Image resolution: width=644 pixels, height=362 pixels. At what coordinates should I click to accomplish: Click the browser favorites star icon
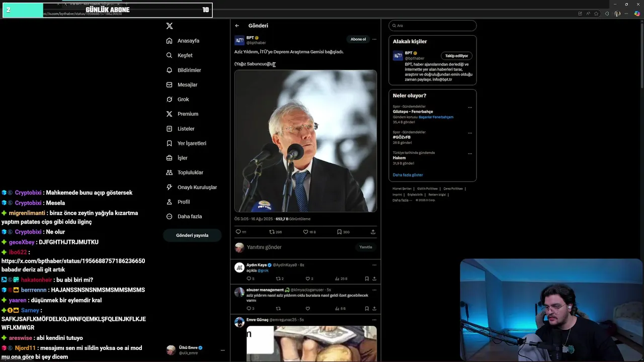click(x=596, y=14)
